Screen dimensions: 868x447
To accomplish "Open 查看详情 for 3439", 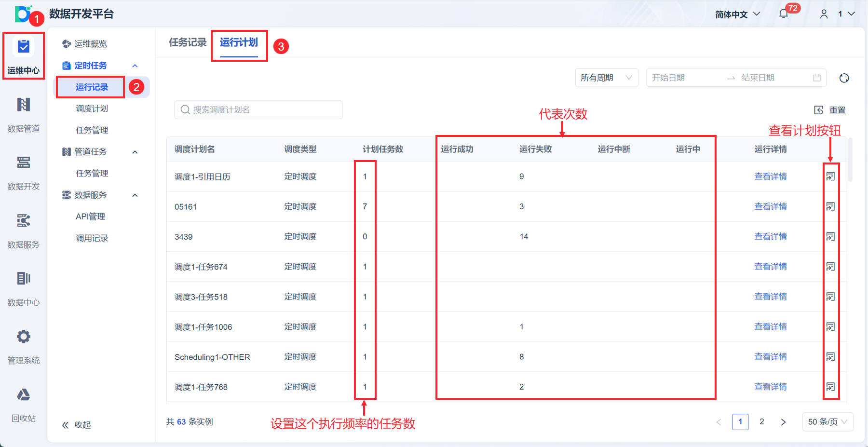I will (x=771, y=236).
